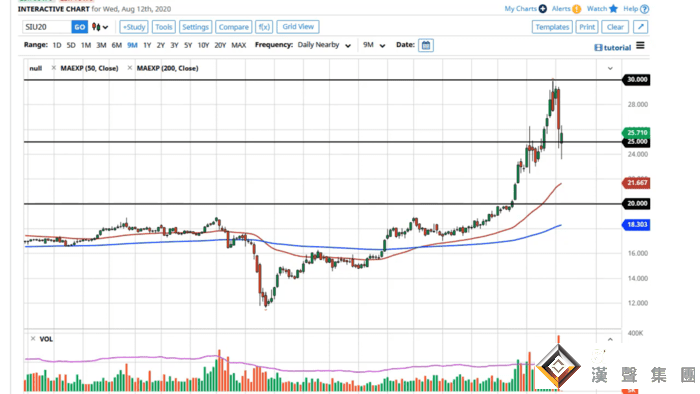Click the Watch star icon
This screenshot has height=394, width=700.
pos(613,8)
